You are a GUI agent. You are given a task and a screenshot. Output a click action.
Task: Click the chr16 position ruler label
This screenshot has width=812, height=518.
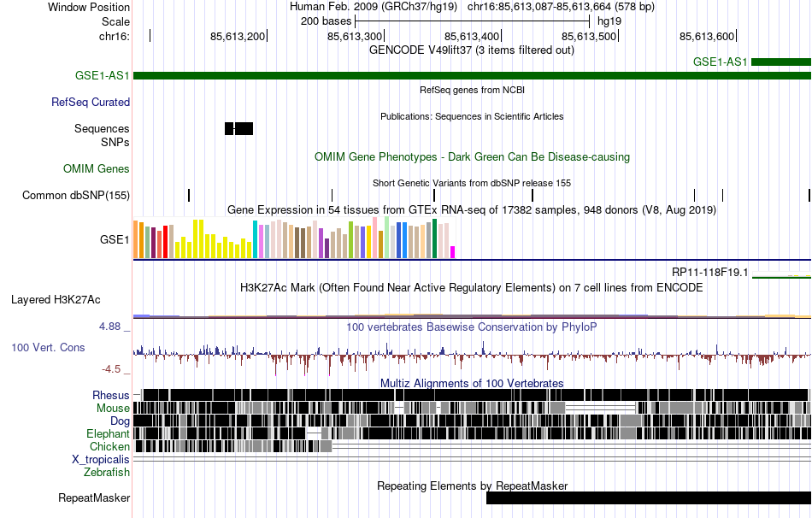point(115,36)
